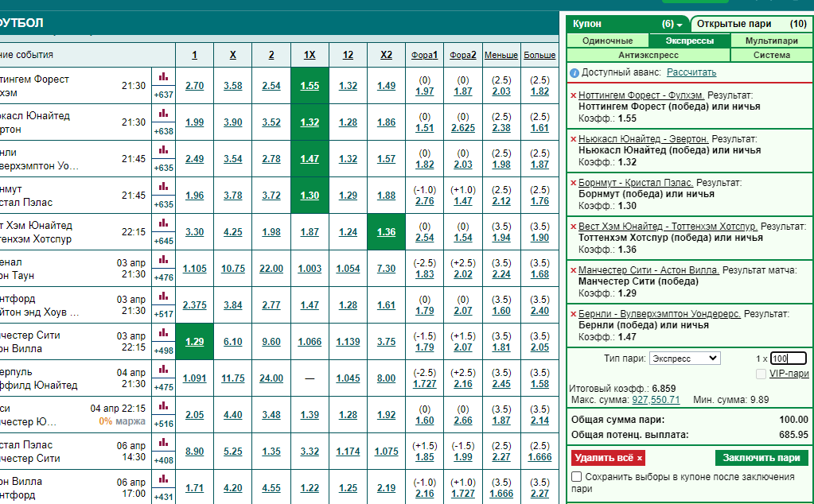Click the Удалить всё button
Screen dimensions: 814x504
(608, 458)
